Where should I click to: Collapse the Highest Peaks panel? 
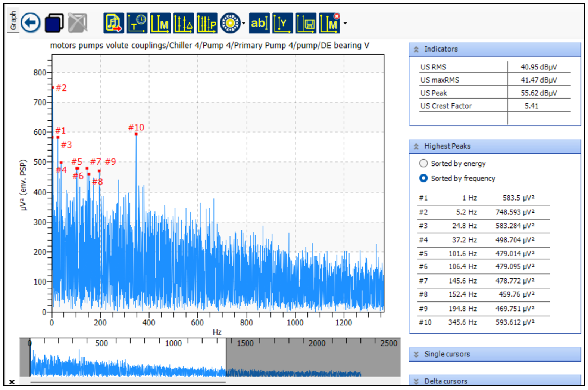point(416,146)
